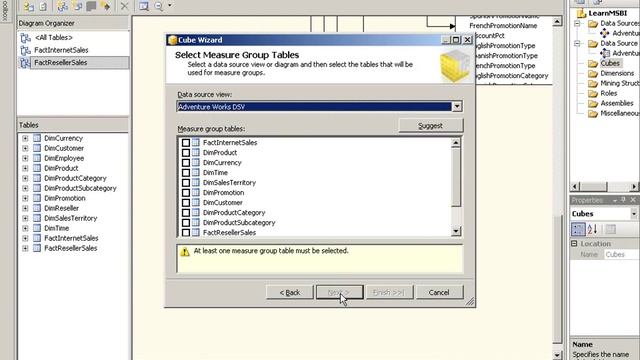Click the measure group list up arrow

coord(456,142)
